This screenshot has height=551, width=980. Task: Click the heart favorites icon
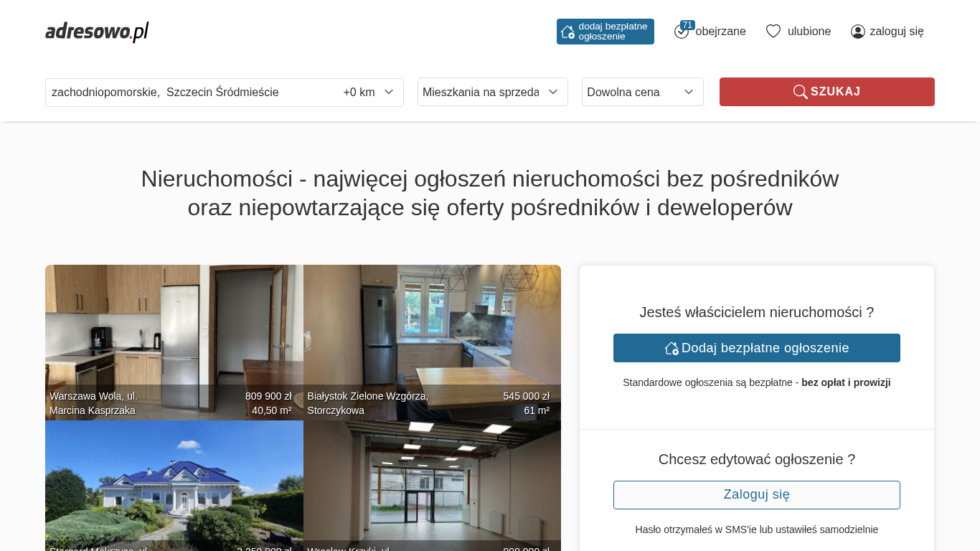(773, 32)
